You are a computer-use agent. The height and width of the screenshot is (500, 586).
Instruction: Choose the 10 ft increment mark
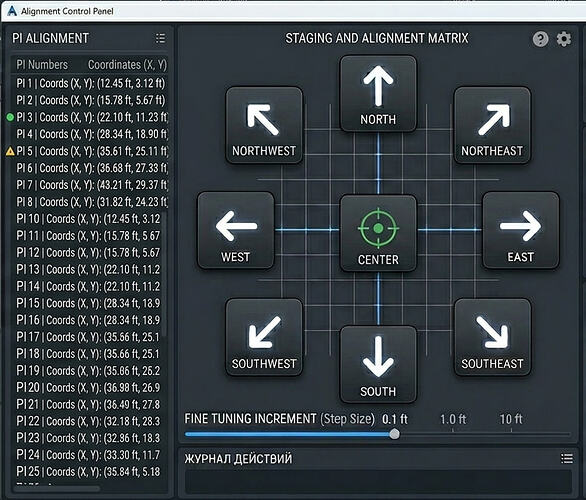pyautogui.click(x=511, y=419)
